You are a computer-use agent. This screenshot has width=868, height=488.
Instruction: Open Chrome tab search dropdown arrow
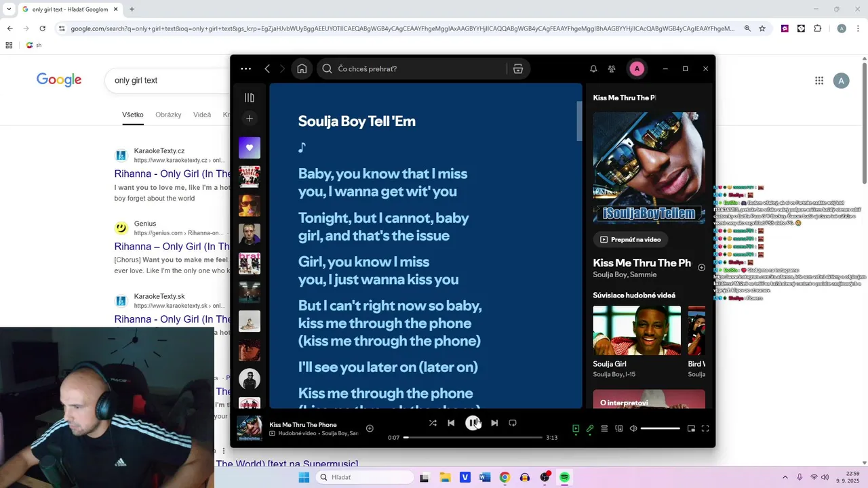[8, 9]
